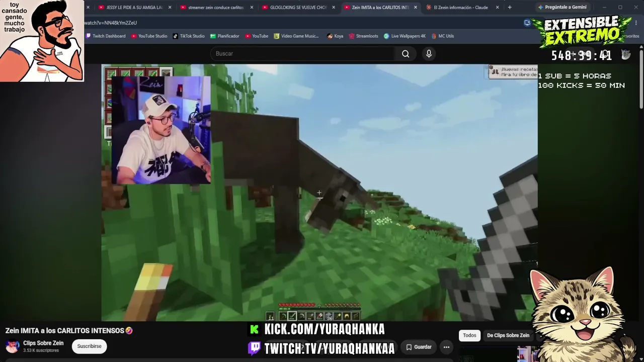Image resolution: width=644 pixels, height=362 pixels.
Task: Switch to the JESSY LE PIDE A SU AMIGA tab
Action: click(x=134, y=8)
